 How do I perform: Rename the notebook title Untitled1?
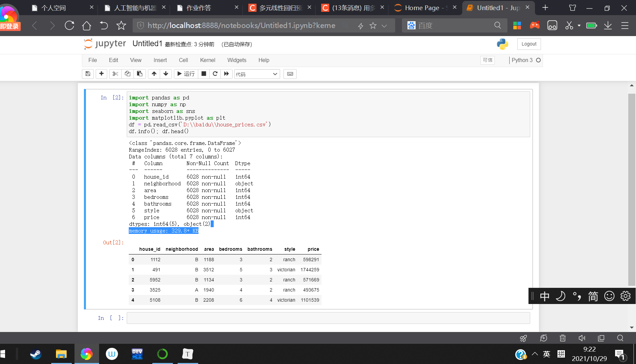pos(147,44)
